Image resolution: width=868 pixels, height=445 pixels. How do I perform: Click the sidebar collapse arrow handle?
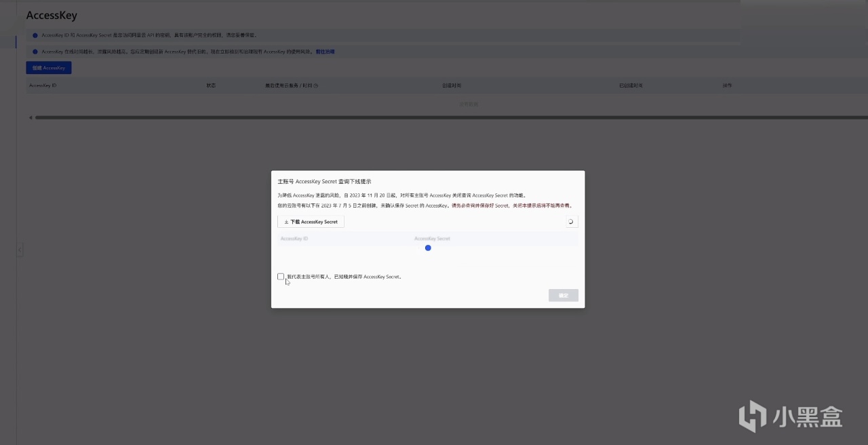20,250
